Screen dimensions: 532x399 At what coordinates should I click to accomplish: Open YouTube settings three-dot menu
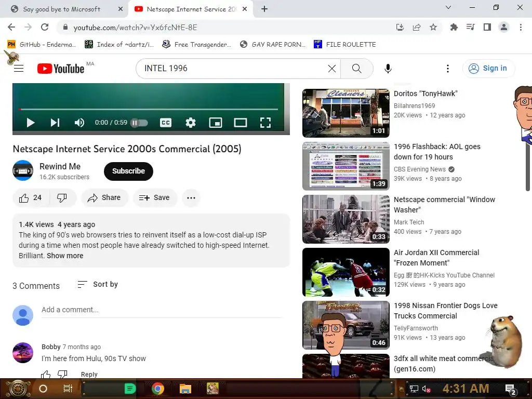pos(447,69)
